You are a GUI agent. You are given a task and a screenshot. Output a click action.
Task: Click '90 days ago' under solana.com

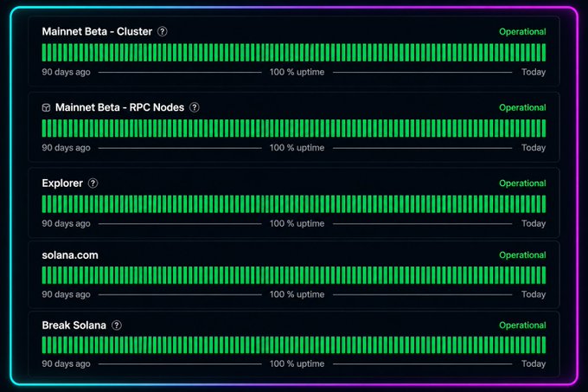point(66,294)
